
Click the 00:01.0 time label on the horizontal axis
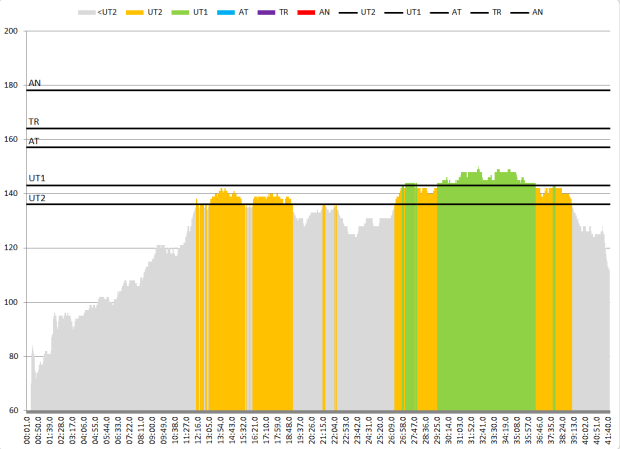[x=29, y=430]
